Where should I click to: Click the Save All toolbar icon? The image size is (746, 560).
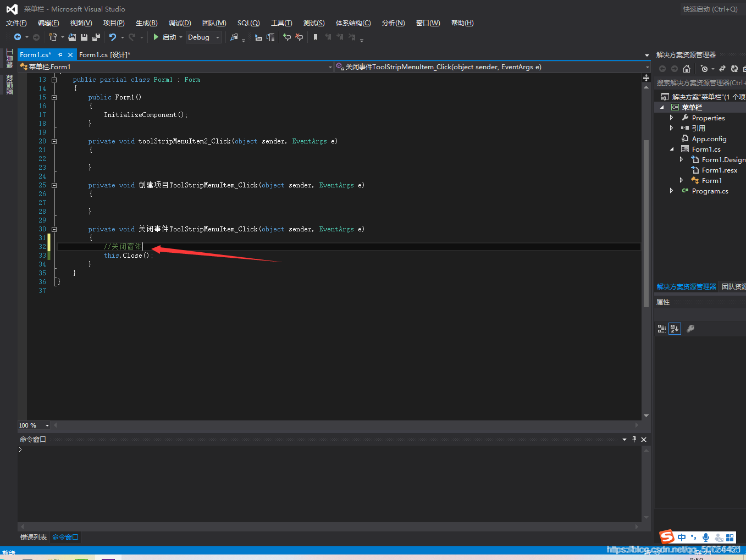(96, 37)
